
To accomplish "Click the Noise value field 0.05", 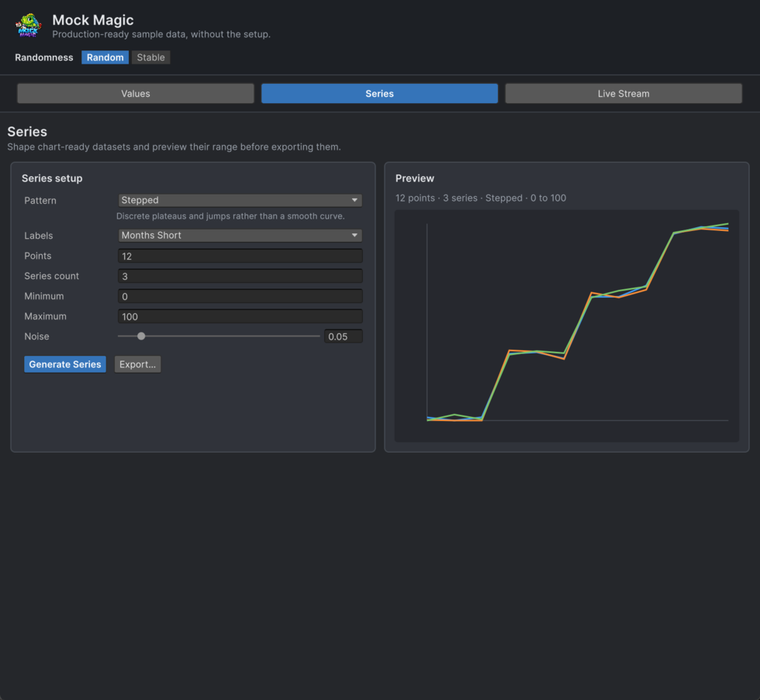I will [344, 336].
